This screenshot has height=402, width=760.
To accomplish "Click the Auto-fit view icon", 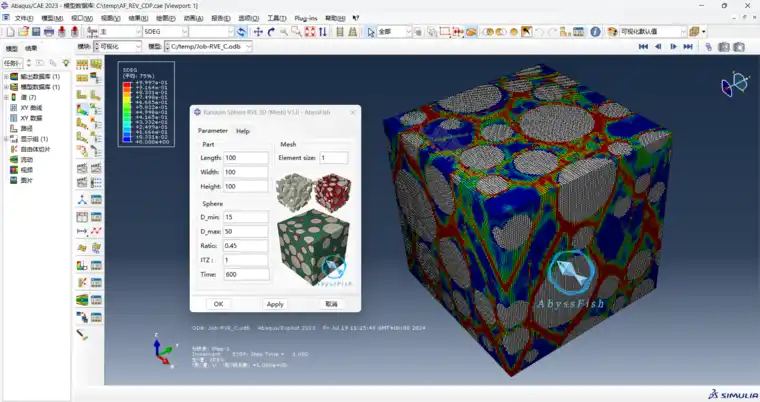I will click(x=310, y=32).
